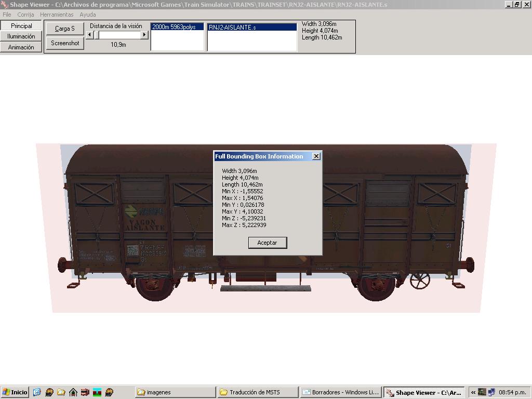Click the landscape icon in quick launch
This screenshot has height=399, width=532.
tap(97, 392)
